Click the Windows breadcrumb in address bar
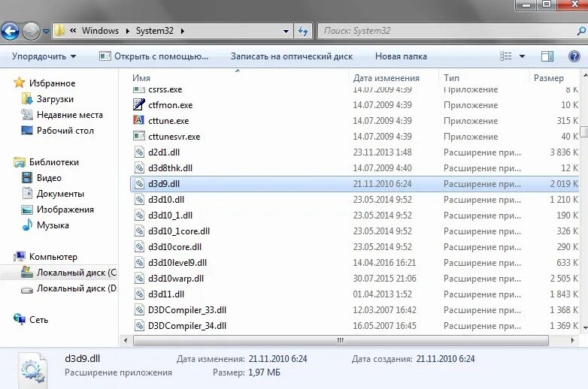 [x=100, y=31]
